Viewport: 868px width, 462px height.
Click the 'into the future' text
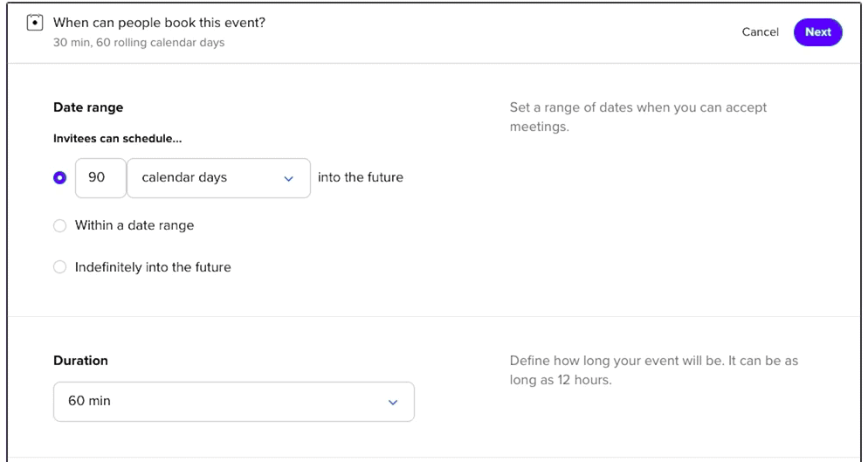pyautogui.click(x=361, y=178)
